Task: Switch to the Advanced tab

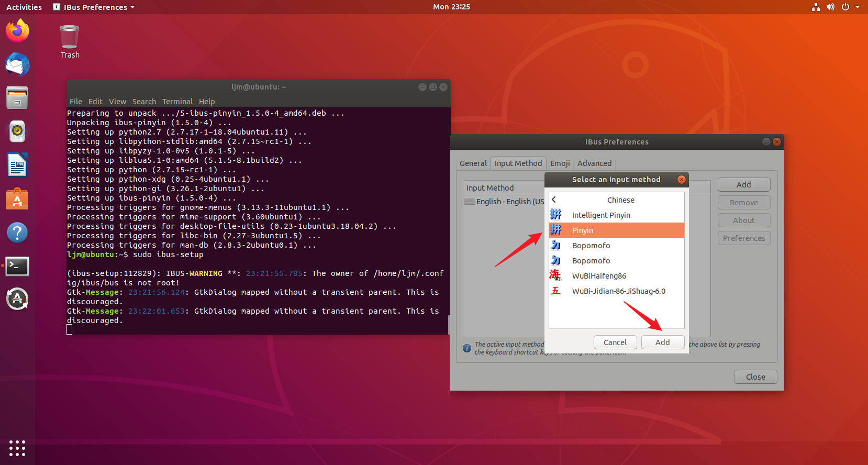Action: (594, 163)
